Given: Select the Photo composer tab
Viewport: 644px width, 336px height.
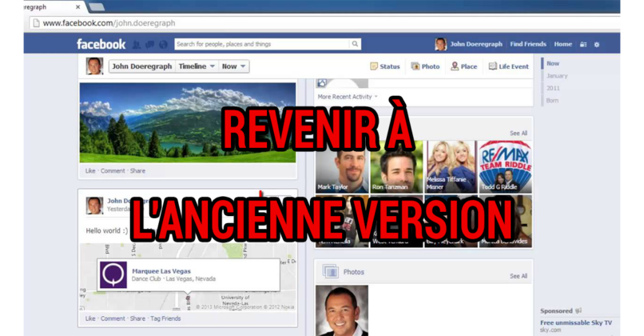Looking at the screenshot, I should coord(426,66).
